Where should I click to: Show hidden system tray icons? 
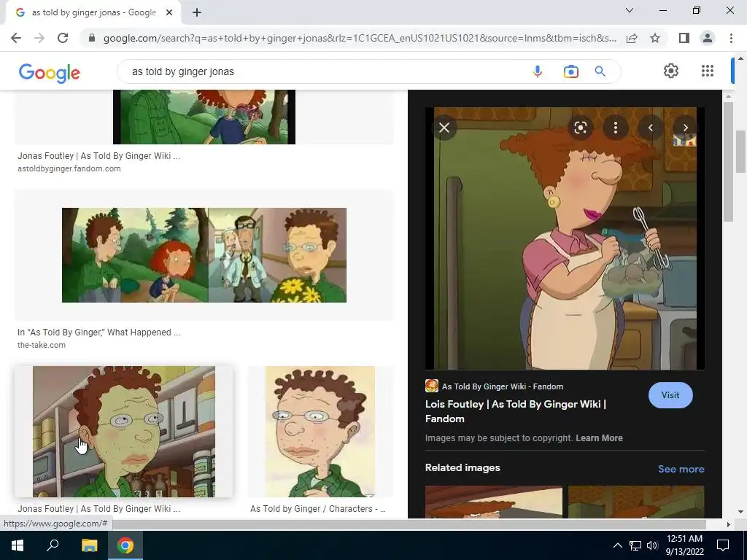(617, 545)
